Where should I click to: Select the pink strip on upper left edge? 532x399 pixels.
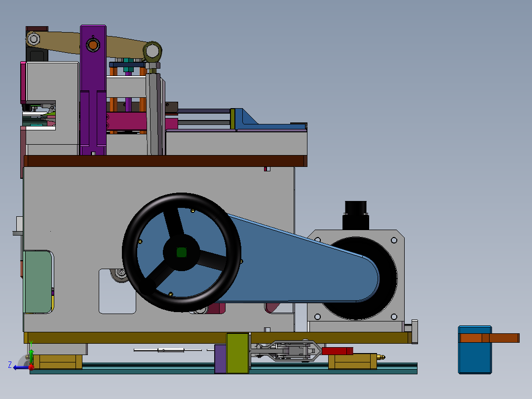[23, 82]
